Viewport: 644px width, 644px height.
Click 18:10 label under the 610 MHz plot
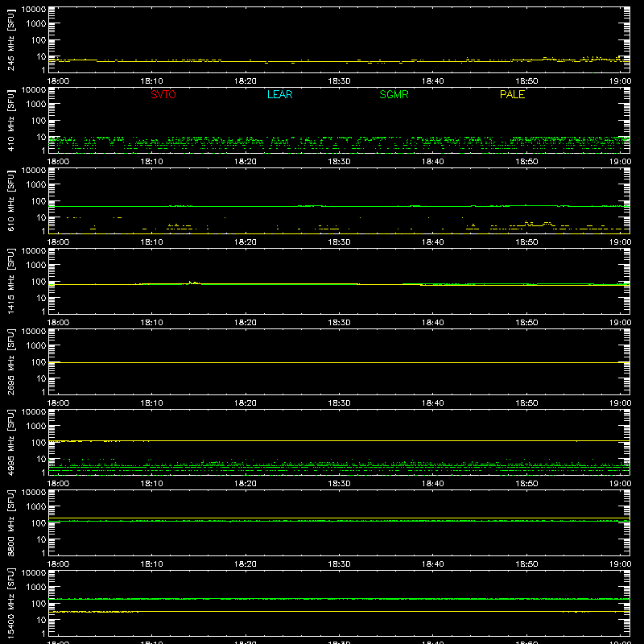pos(151,242)
